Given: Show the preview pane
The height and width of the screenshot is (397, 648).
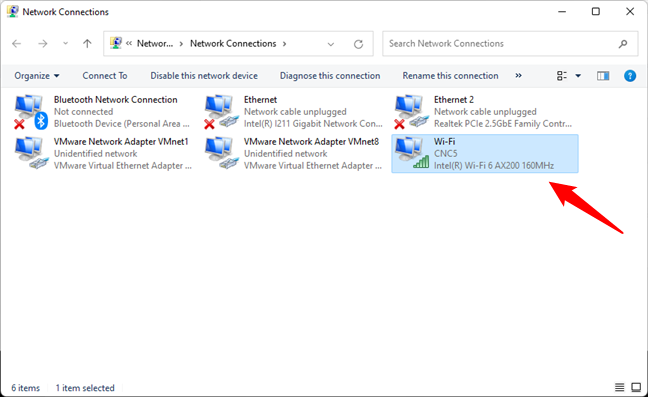Looking at the screenshot, I should point(603,76).
